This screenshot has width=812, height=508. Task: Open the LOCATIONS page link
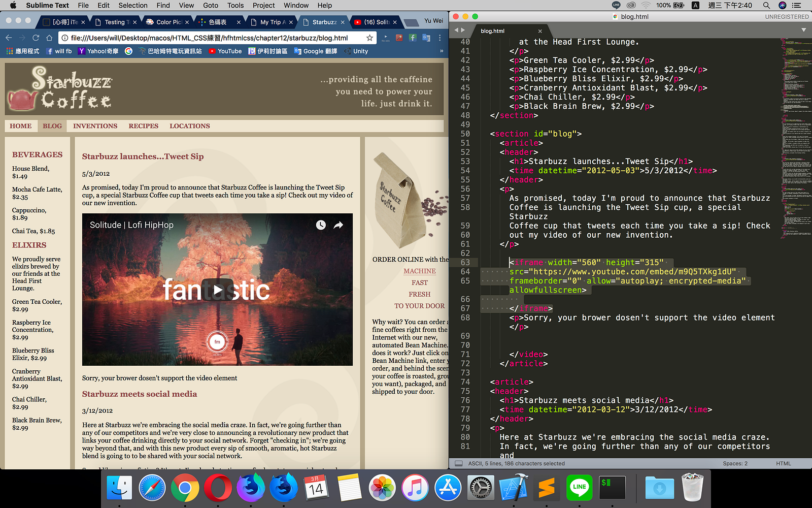point(190,126)
